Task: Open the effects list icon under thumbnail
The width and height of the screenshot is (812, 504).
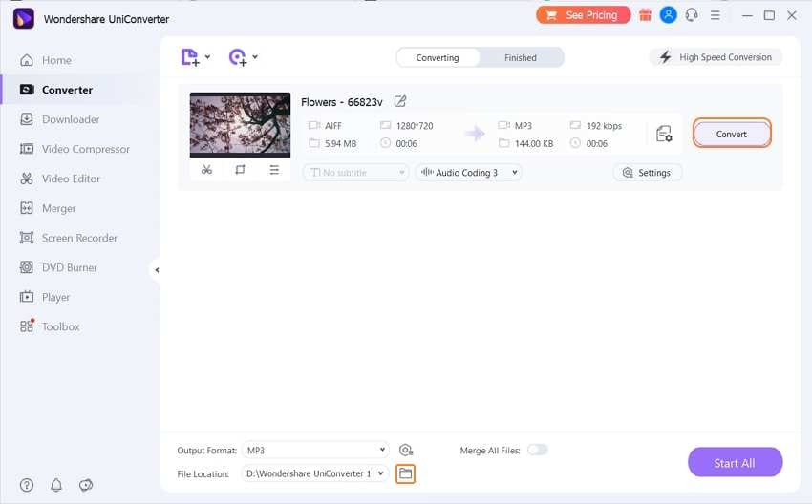Action: pos(274,170)
